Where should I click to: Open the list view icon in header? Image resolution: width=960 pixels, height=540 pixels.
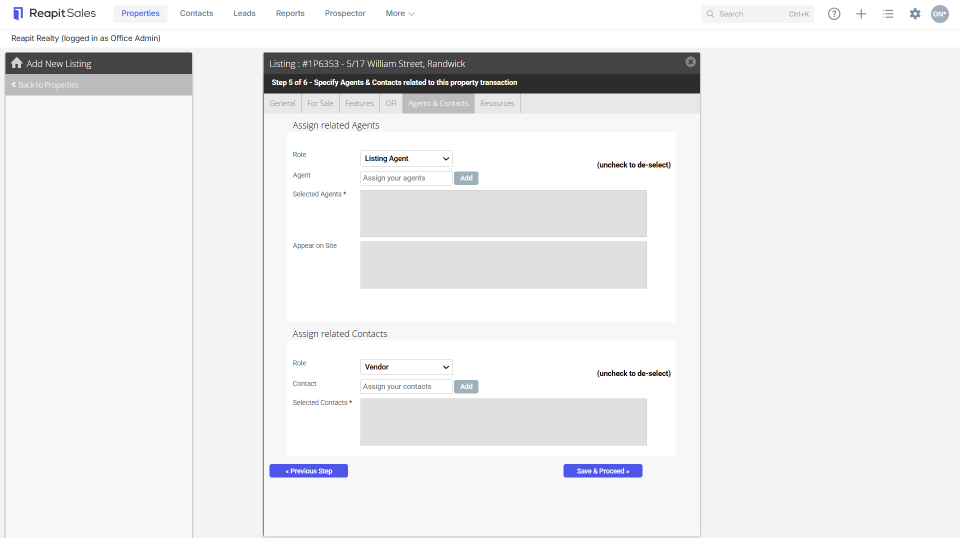coord(888,13)
